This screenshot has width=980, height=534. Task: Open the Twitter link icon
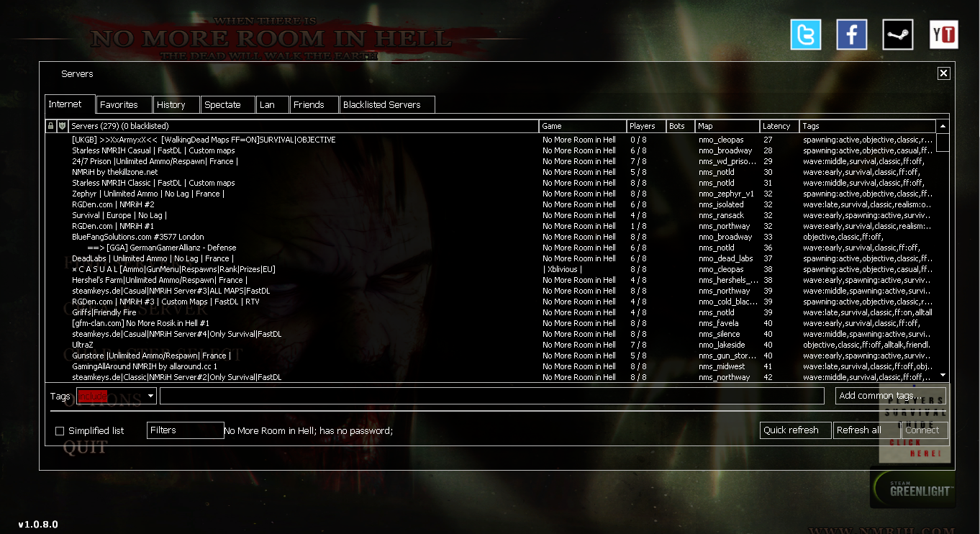click(x=805, y=35)
